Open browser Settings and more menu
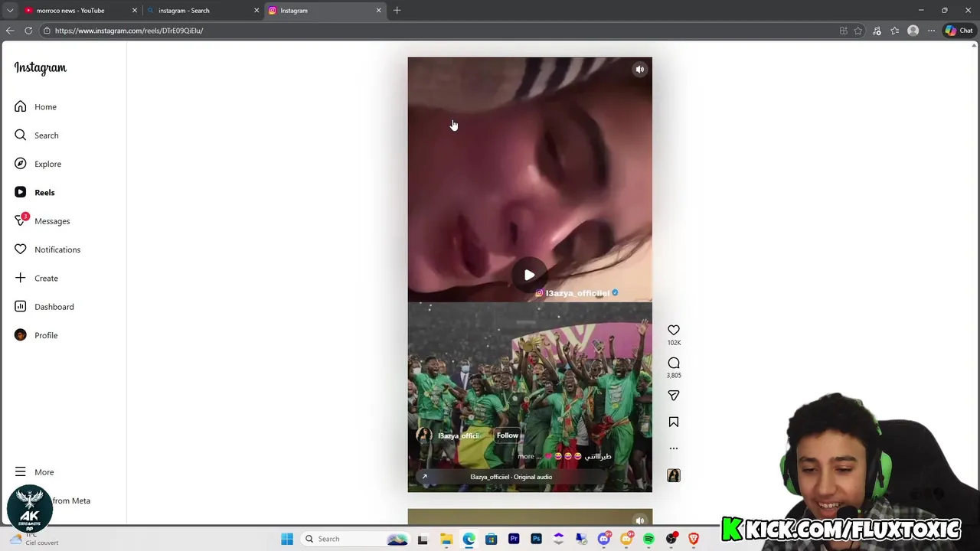The image size is (980, 551). (x=931, y=31)
